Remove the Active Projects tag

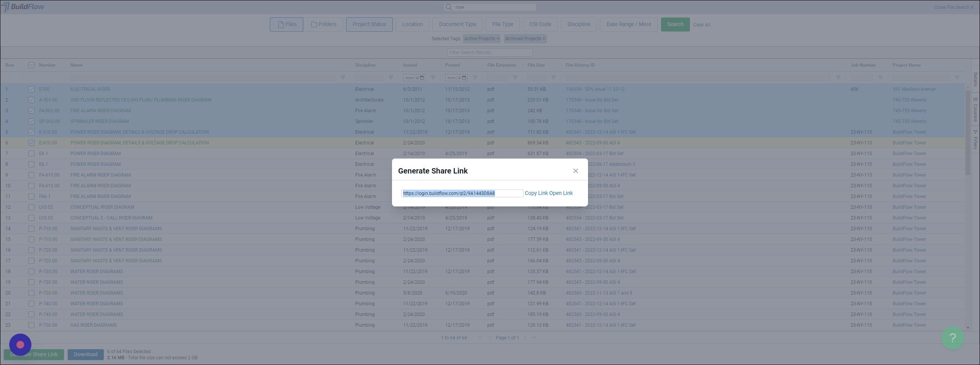pyautogui.click(x=498, y=39)
